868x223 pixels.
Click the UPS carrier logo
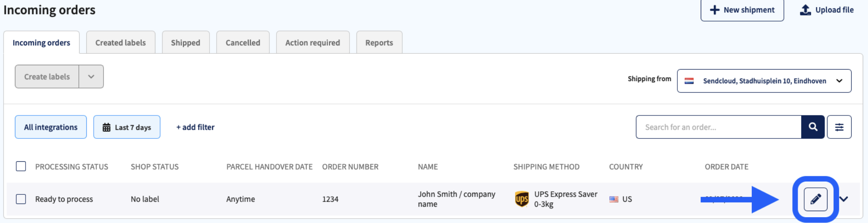(522, 199)
